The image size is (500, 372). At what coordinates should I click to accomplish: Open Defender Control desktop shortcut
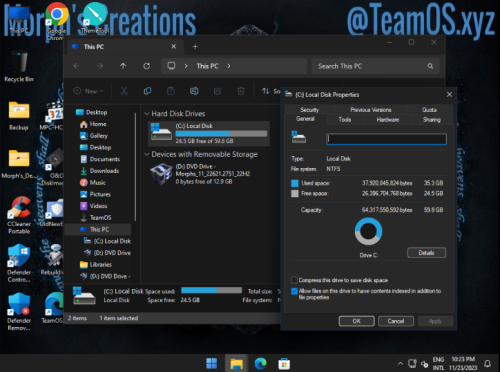click(19, 263)
